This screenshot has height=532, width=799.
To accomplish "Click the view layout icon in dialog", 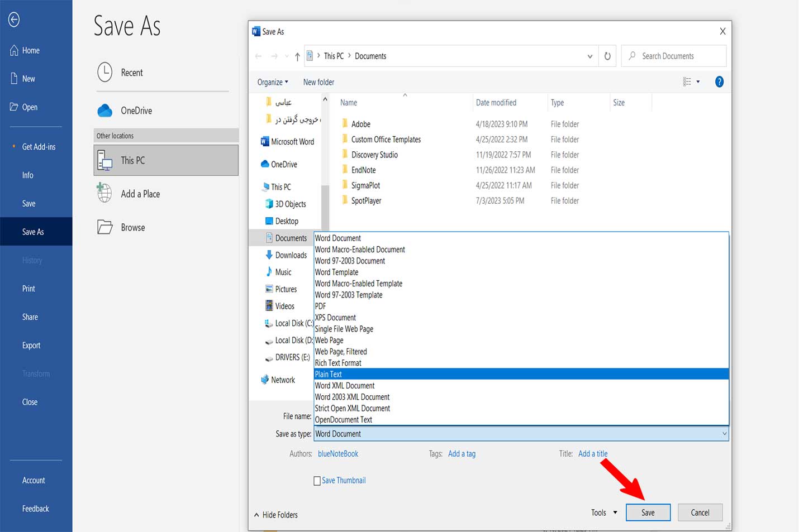I will pyautogui.click(x=687, y=82).
